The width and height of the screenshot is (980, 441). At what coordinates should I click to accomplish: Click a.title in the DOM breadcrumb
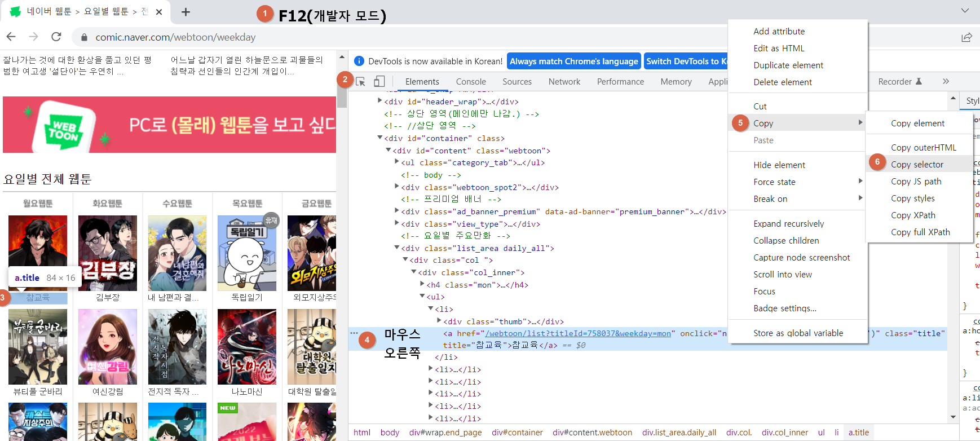(859, 433)
